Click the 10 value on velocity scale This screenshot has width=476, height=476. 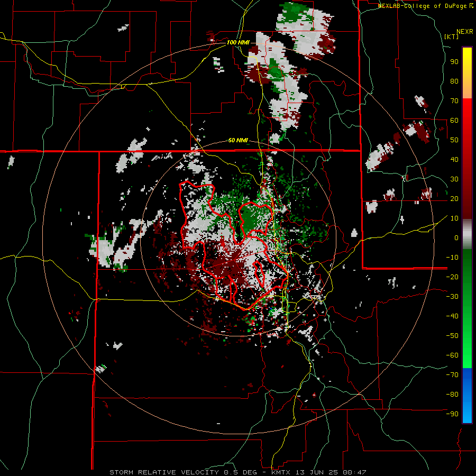pos(454,218)
